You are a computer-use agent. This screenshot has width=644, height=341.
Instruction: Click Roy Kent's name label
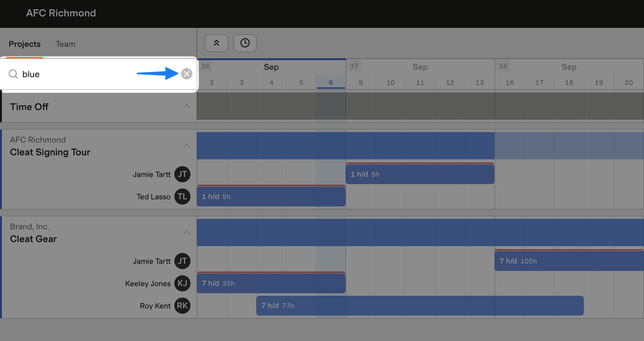click(155, 306)
